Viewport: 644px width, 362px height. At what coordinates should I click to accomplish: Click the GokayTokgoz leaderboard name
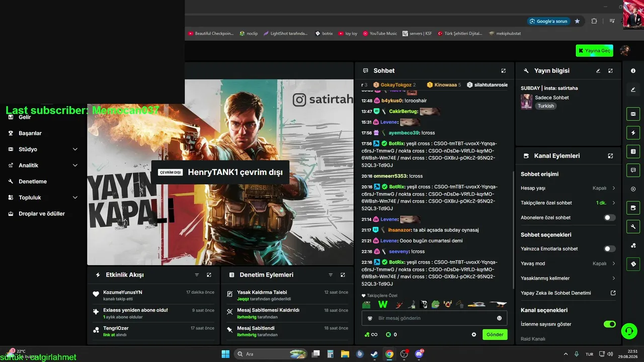[x=396, y=85]
